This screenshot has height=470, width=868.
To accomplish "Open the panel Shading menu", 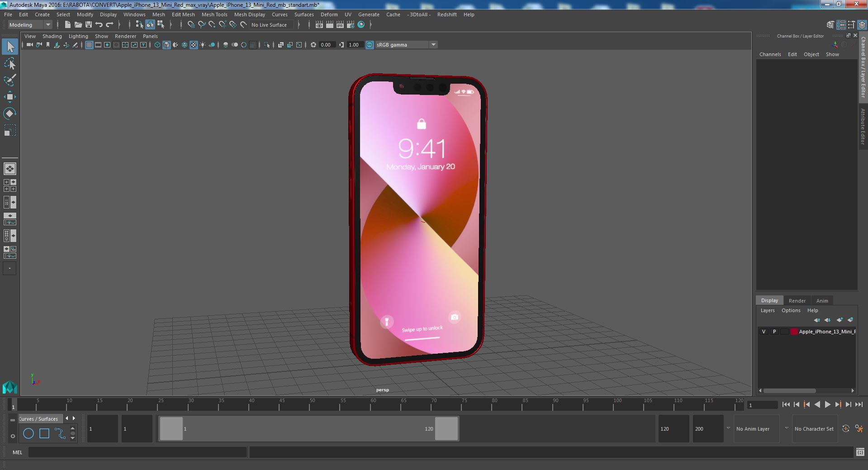I will 52,36.
